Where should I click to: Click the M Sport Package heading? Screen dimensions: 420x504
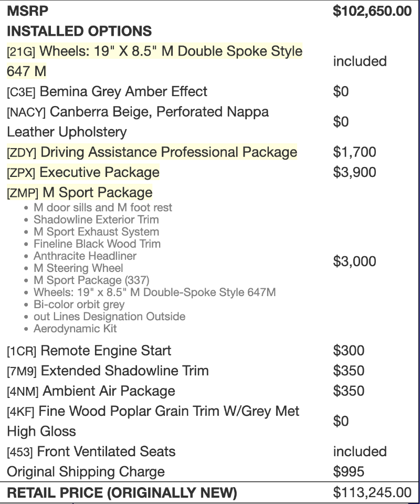pyautogui.click(x=97, y=192)
